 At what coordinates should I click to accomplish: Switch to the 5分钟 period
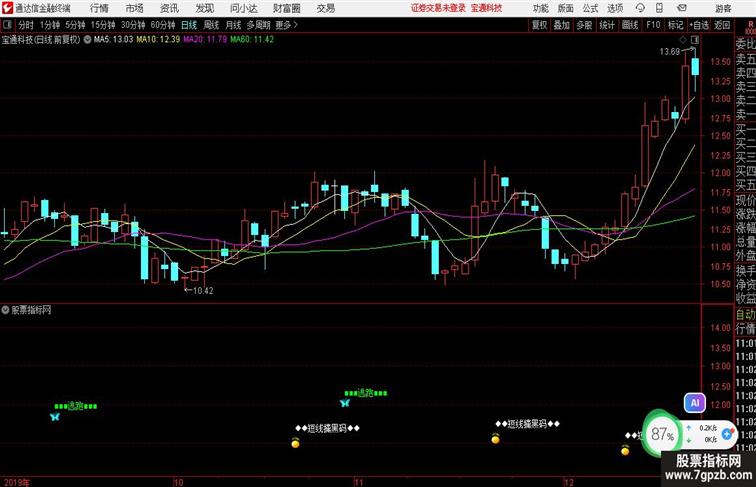(75, 25)
